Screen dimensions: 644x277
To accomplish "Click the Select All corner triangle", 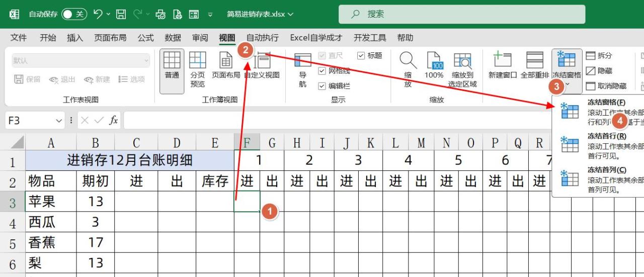I will coord(17,143).
